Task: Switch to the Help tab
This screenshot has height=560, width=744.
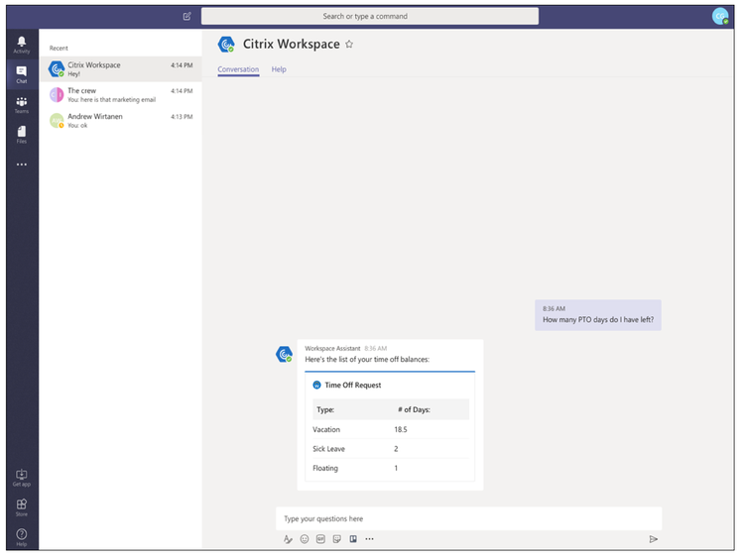Action: (x=279, y=69)
